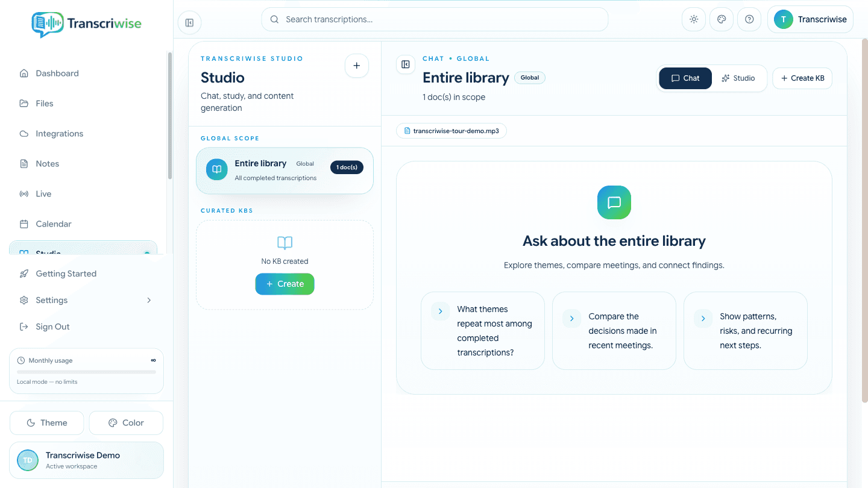This screenshot has height=488, width=868.
Task: Switch to the Chat tab
Action: click(685, 78)
